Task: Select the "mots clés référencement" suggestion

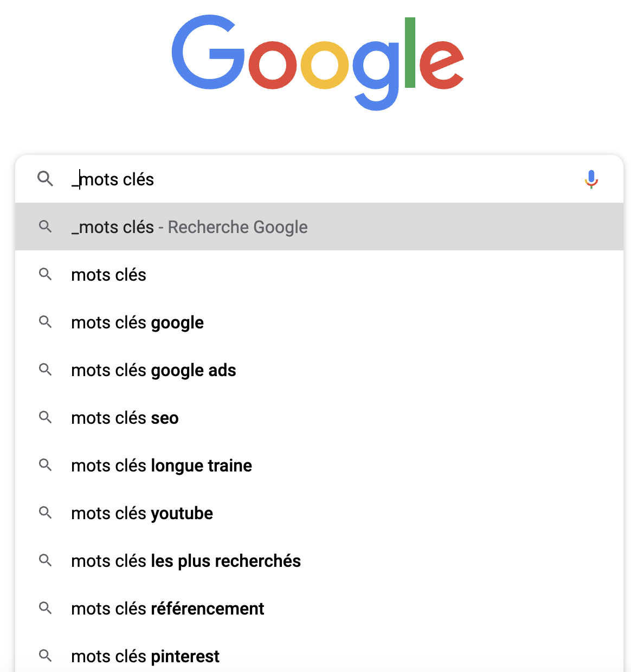Action: click(168, 609)
